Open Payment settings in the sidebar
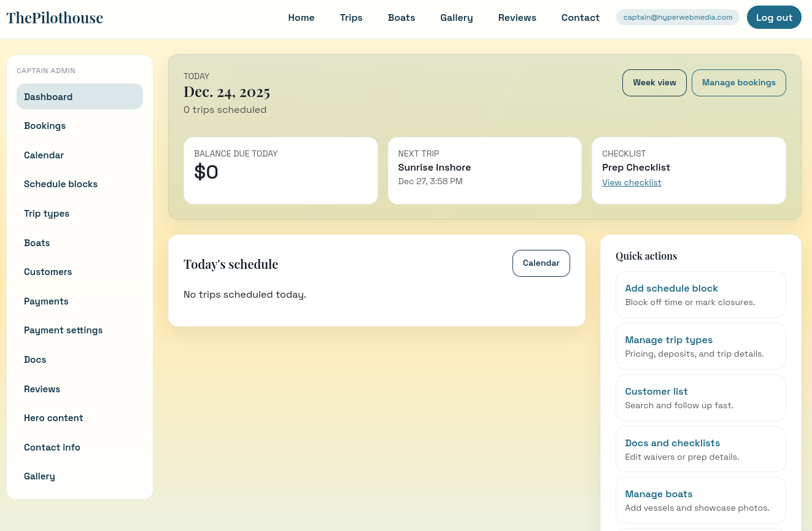 [63, 330]
